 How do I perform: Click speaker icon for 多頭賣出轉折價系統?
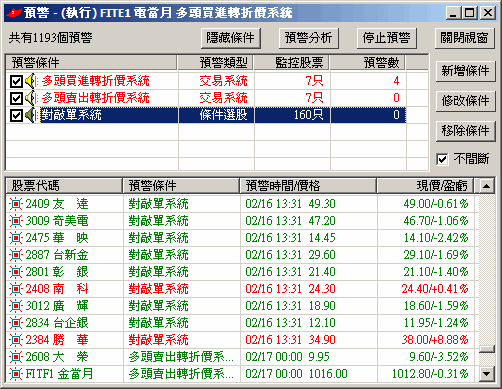[x=31, y=98]
